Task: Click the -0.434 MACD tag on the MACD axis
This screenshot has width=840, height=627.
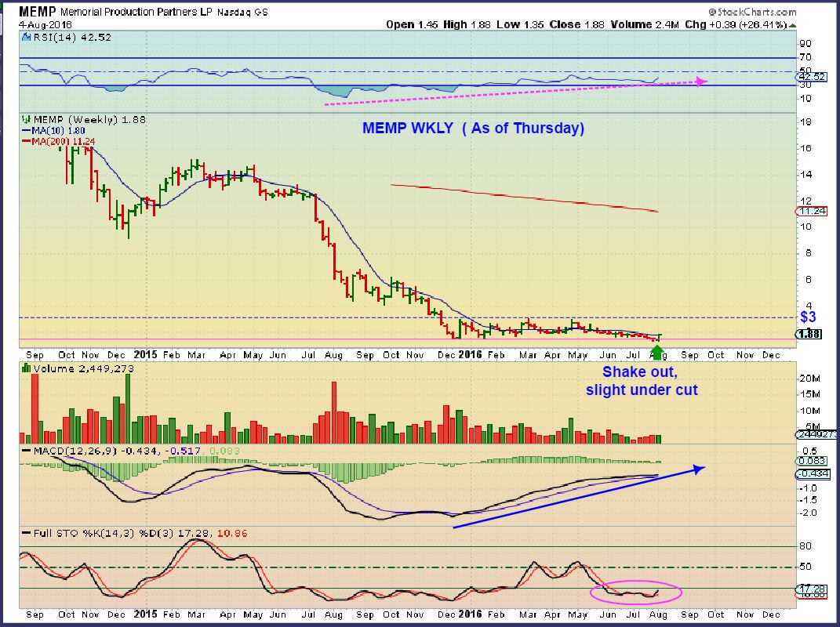Action: pyautogui.click(x=814, y=474)
